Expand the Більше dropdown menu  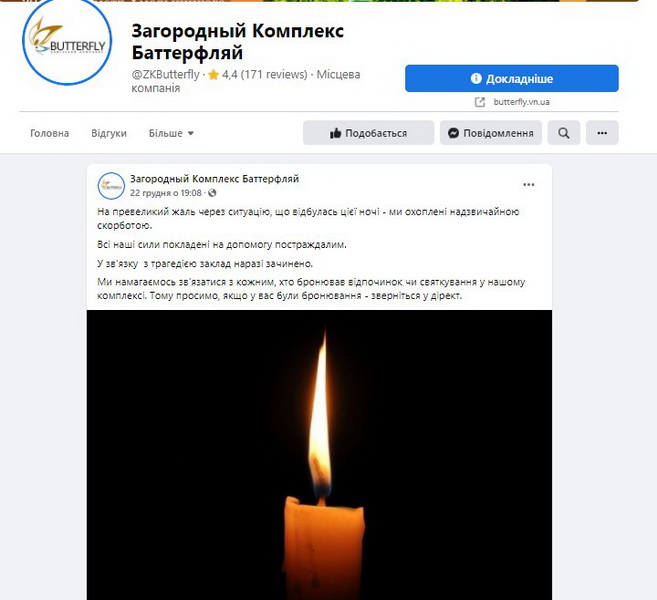(x=171, y=133)
